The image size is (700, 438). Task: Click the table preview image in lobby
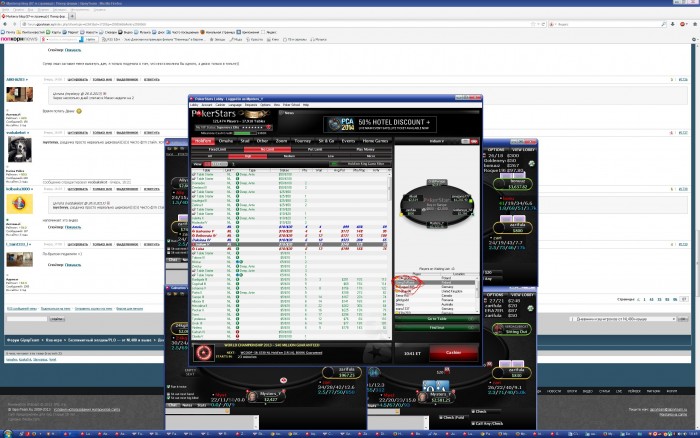[437, 205]
